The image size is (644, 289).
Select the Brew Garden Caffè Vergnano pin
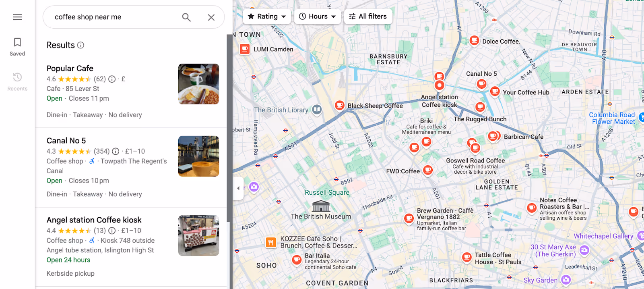tap(409, 218)
